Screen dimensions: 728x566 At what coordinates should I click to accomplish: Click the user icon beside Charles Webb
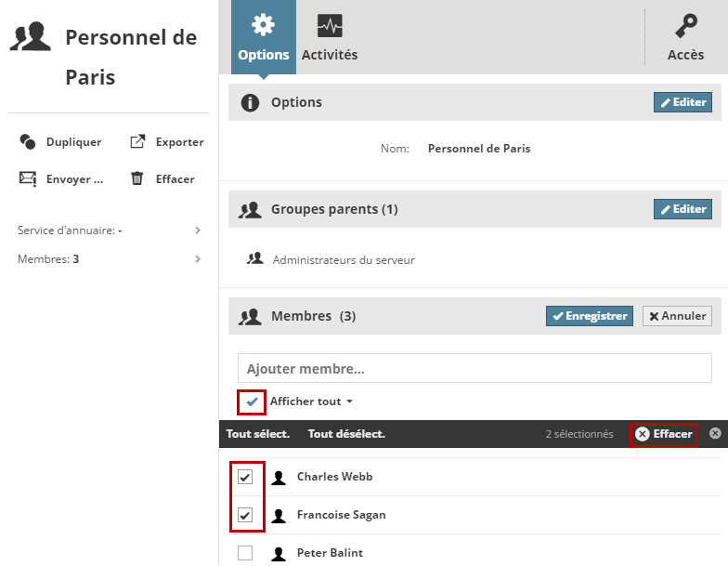point(279,478)
